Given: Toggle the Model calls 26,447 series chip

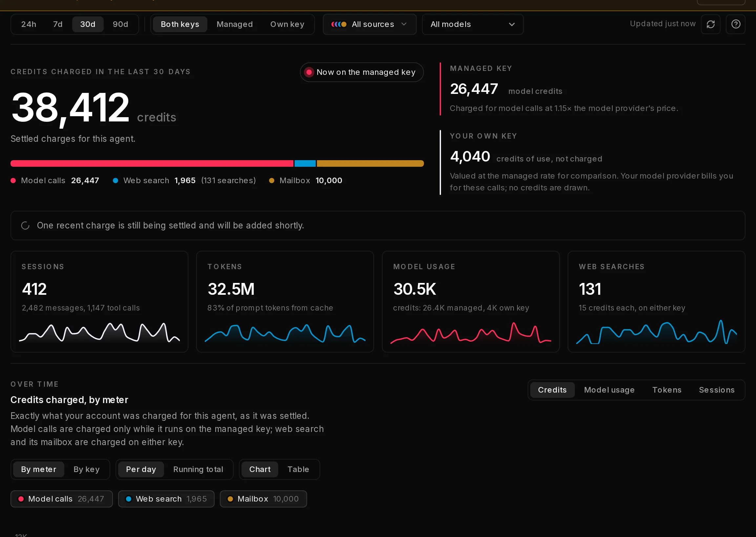Looking at the screenshot, I should pos(61,499).
